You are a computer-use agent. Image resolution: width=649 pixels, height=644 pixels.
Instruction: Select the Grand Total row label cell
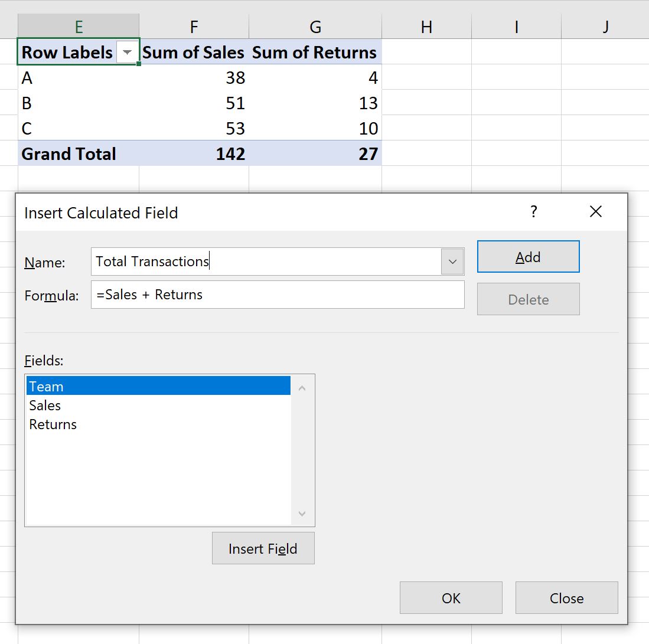click(x=68, y=153)
